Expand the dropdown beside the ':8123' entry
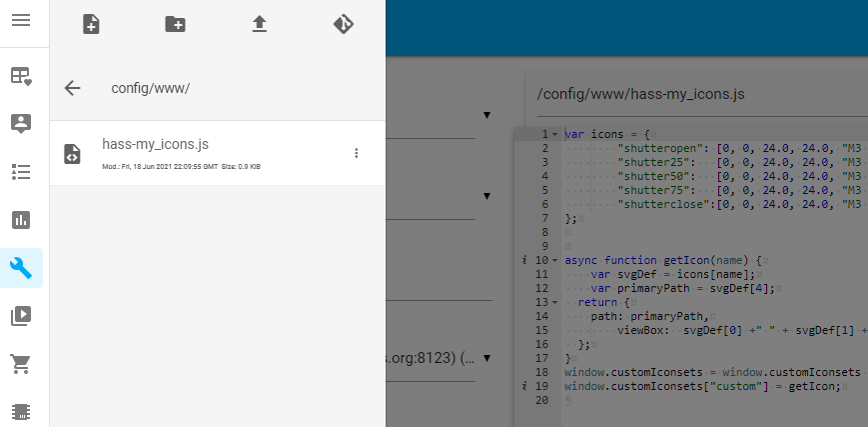The image size is (868, 427). pos(486,357)
